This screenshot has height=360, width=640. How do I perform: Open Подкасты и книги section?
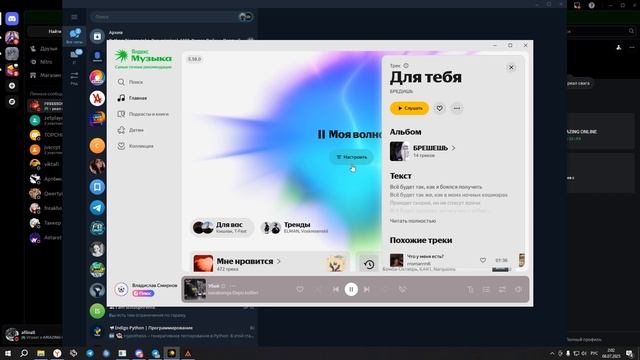click(143, 114)
